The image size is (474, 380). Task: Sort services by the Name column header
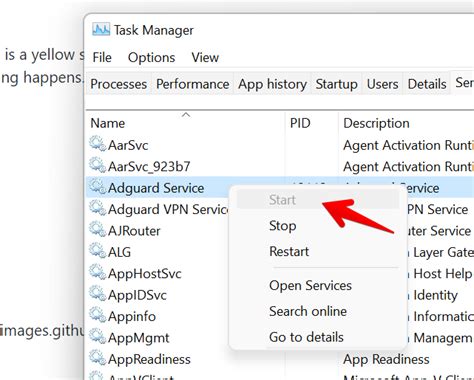(x=185, y=123)
